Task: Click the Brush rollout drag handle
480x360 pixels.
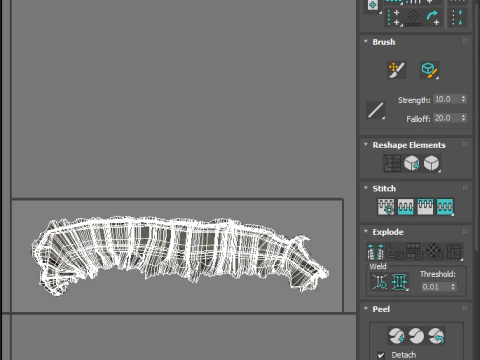Action: (465, 41)
